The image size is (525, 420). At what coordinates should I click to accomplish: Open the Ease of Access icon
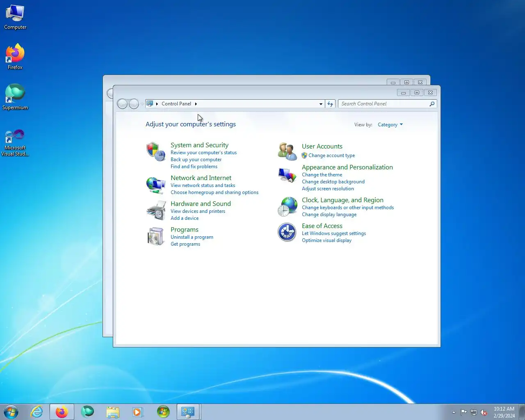287,233
